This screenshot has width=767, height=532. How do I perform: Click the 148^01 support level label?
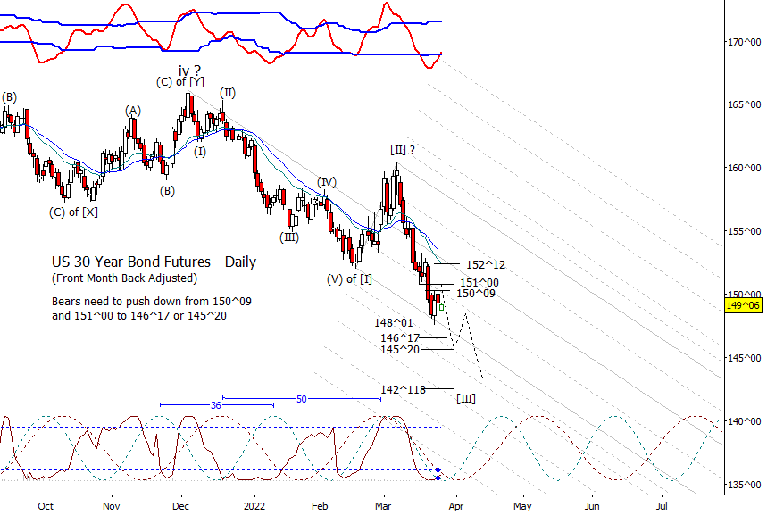[394, 323]
